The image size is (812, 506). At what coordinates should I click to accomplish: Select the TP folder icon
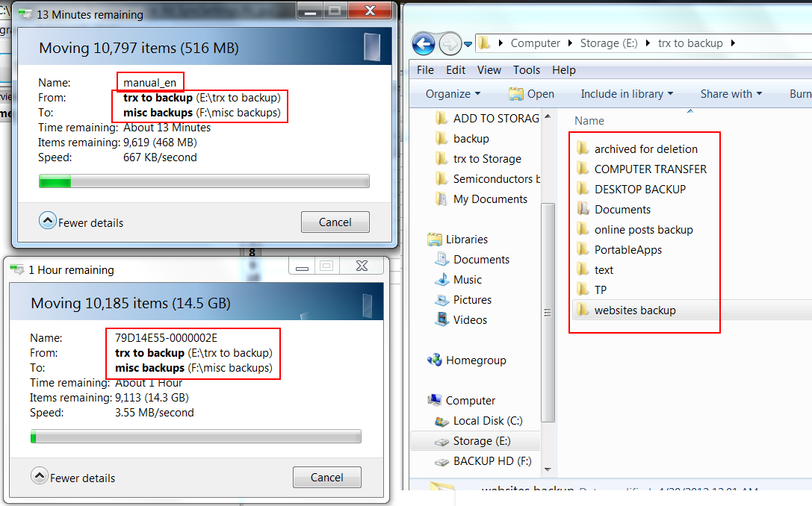[x=583, y=290]
